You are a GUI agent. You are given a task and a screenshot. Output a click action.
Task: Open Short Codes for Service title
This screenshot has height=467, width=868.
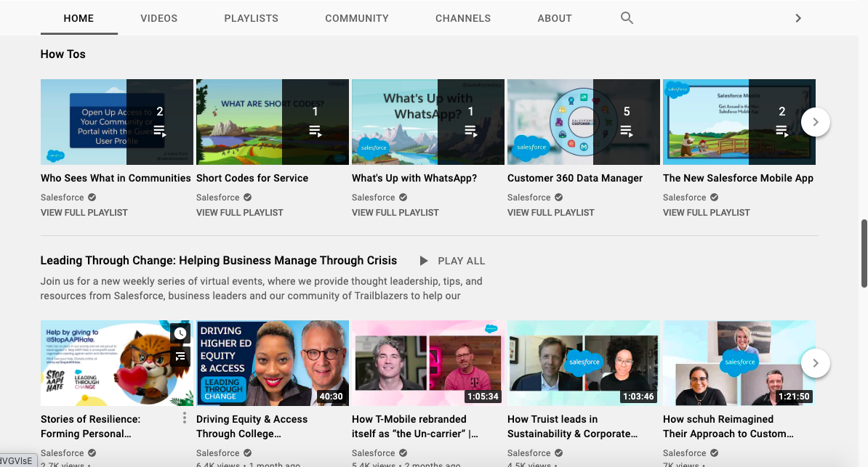coord(252,178)
